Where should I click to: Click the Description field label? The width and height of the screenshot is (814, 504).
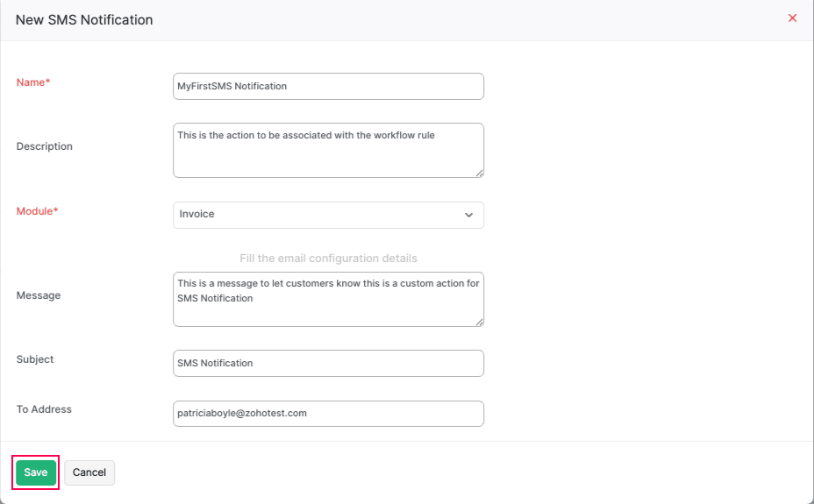[45, 146]
